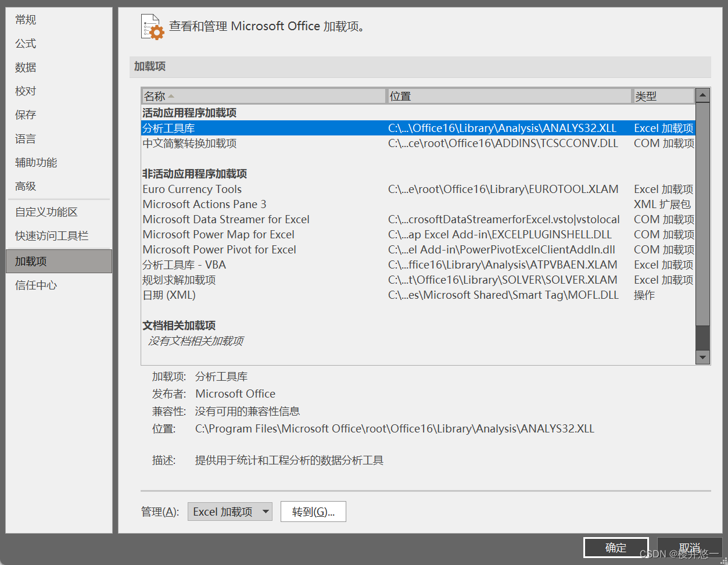Select the 分析工具库 - VBA row
Screen dimensions: 728x565
pos(418,264)
